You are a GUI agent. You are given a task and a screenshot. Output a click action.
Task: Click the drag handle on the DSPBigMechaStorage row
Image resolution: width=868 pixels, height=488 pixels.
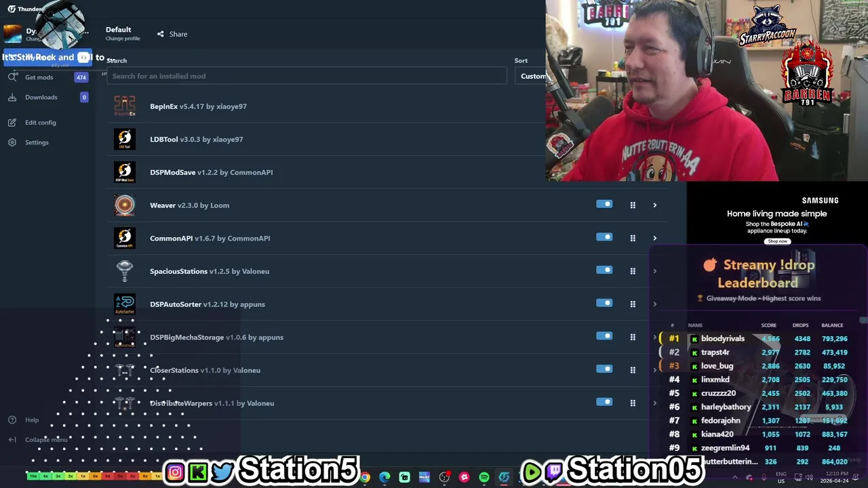(633, 337)
